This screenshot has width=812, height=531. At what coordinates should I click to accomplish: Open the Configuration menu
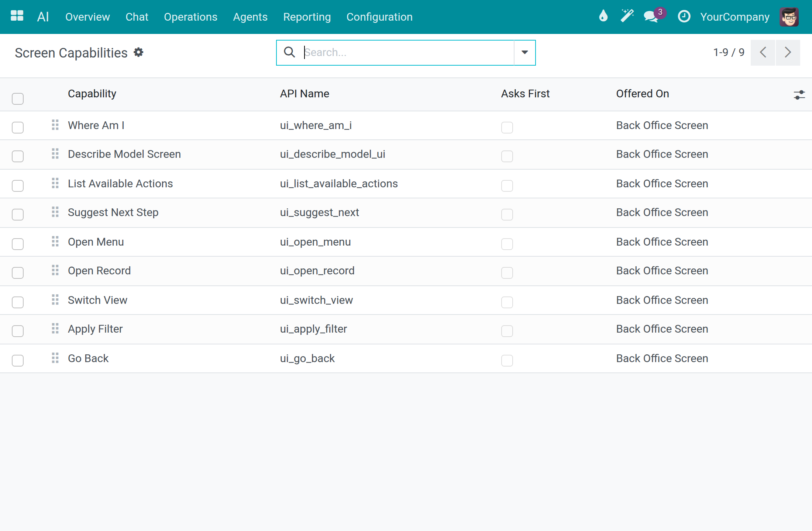click(x=379, y=17)
